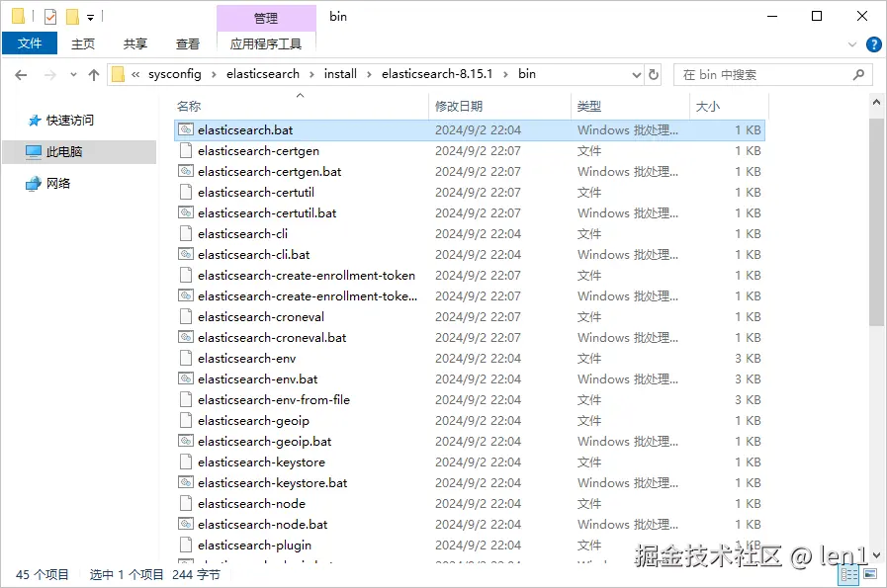Select the elasticsearch-create-enrollment-token file name
This screenshot has height=588, width=887.
point(306,276)
